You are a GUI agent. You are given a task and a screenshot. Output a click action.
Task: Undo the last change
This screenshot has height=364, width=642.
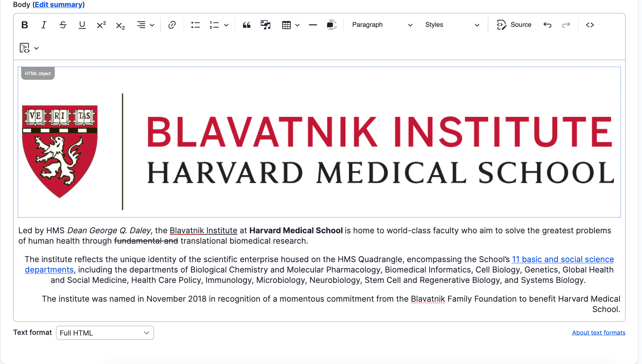[x=547, y=25]
